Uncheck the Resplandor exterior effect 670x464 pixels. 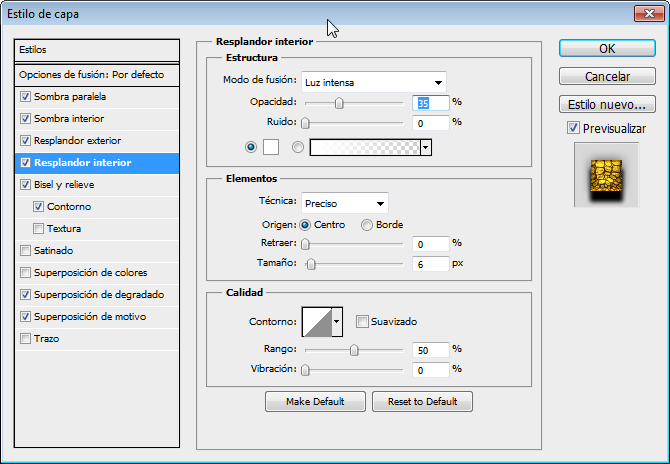click(25, 141)
